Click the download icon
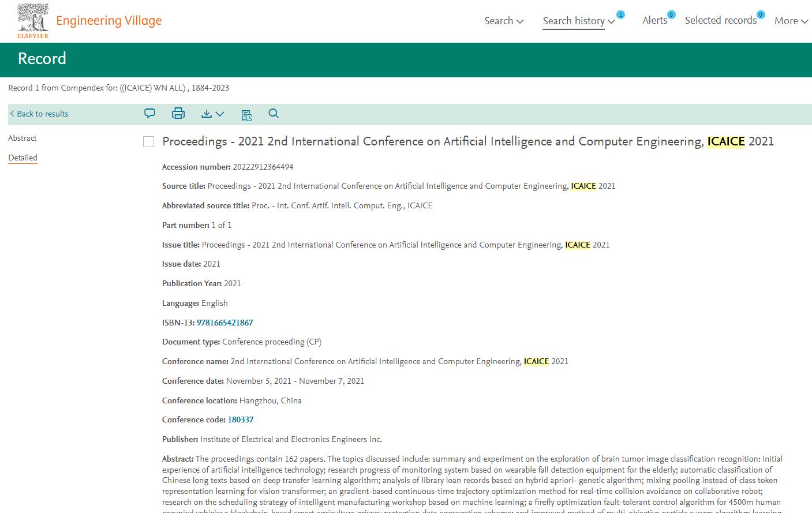This screenshot has width=812, height=513. pos(207,114)
